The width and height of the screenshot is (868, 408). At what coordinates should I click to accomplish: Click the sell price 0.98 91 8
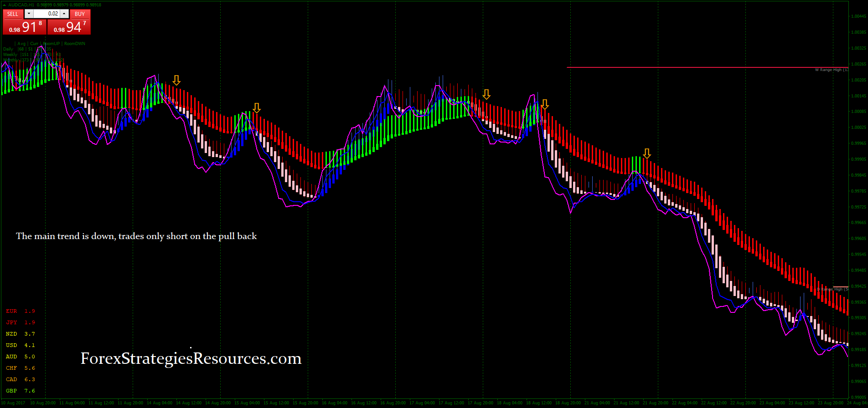pyautogui.click(x=25, y=27)
